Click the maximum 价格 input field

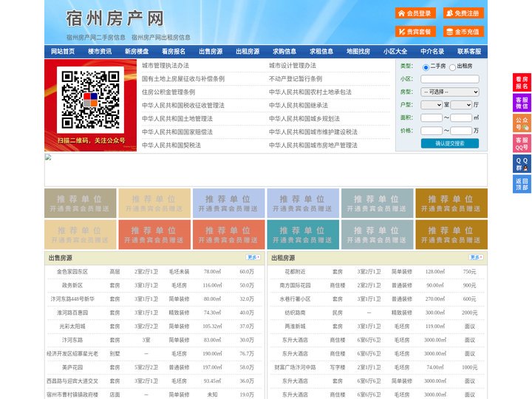point(461,131)
